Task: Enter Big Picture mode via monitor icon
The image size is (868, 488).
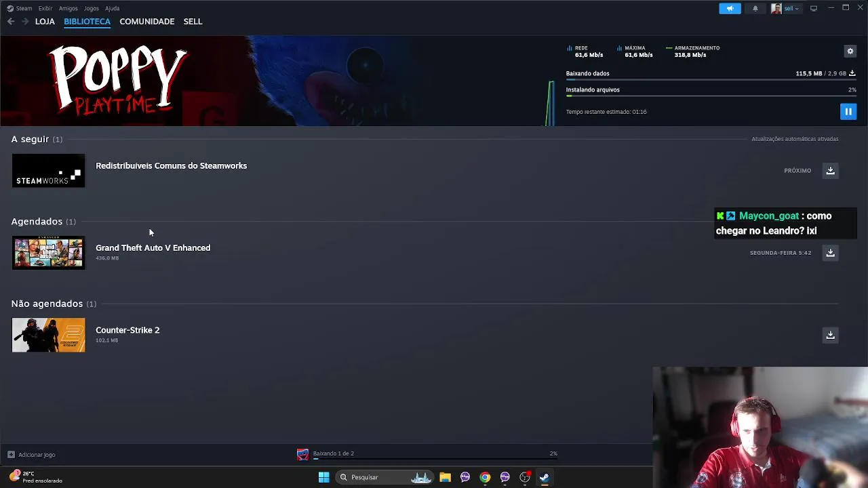Action: point(814,8)
